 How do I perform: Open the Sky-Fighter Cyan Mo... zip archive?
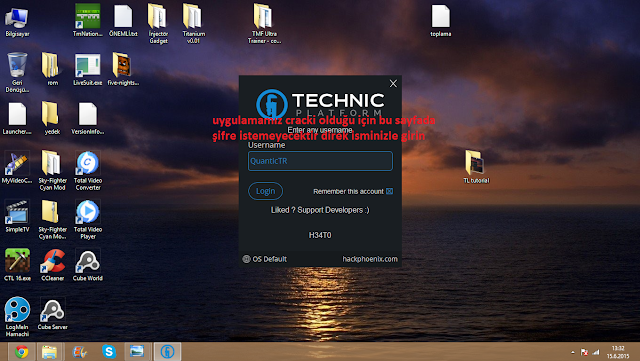pyautogui.click(x=52, y=220)
